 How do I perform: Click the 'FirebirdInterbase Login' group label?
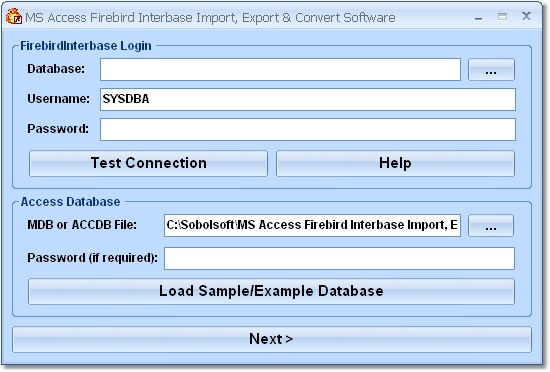pyautogui.click(x=86, y=46)
